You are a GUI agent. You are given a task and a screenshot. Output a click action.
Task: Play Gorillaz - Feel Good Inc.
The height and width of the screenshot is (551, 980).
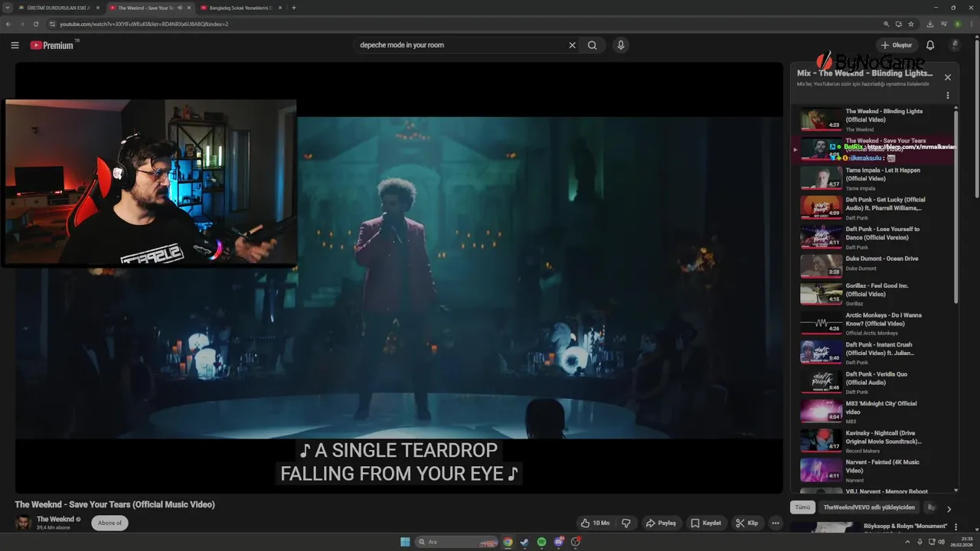(874, 294)
